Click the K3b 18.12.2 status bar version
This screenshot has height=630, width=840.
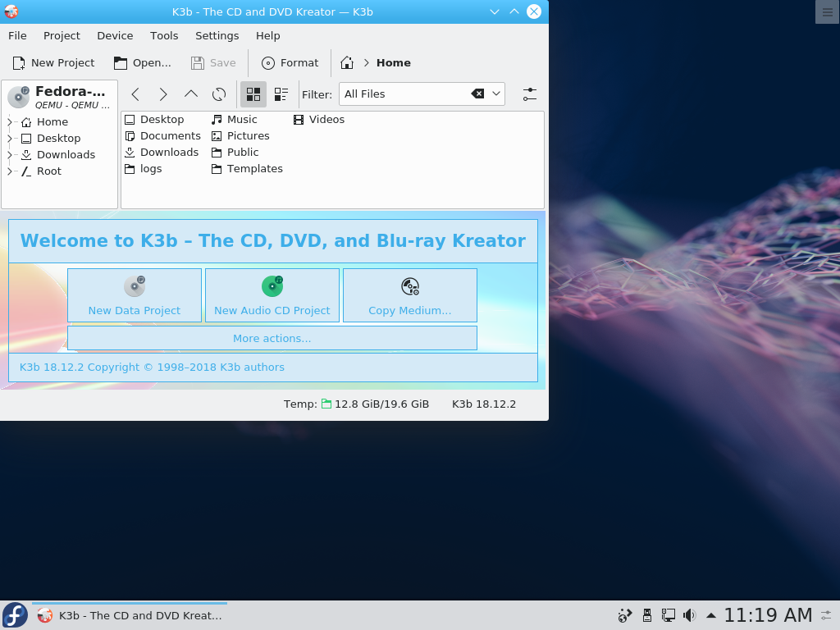point(484,404)
